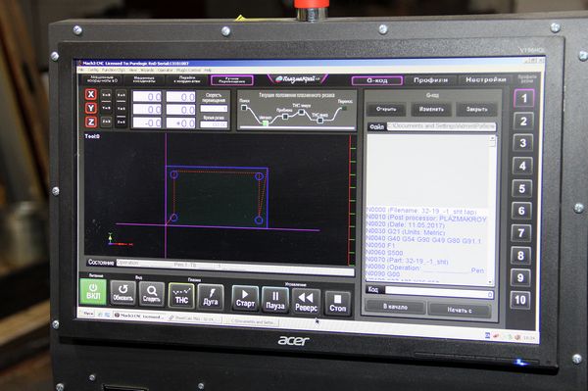Click the Открыть G-code button
The height and width of the screenshot is (391, 588).
click(x=386, y=109)
